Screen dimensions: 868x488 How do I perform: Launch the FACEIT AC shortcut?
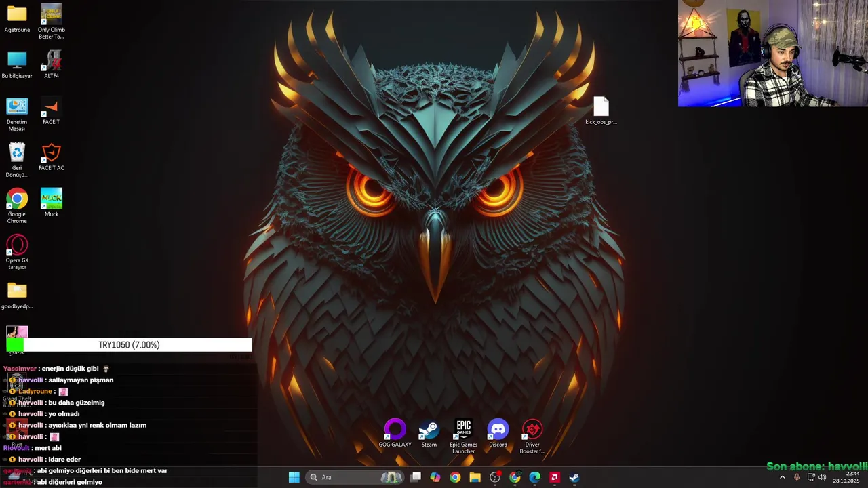point(52,157)
